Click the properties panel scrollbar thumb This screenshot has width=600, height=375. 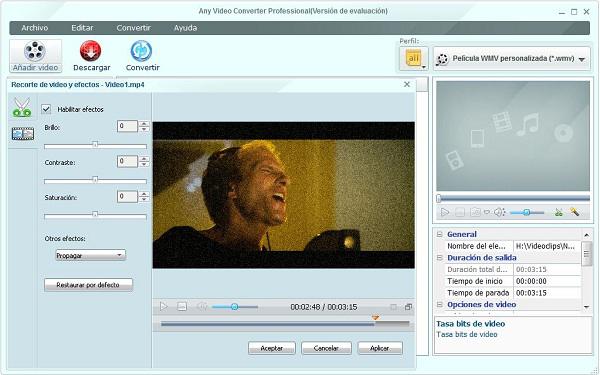586,253
